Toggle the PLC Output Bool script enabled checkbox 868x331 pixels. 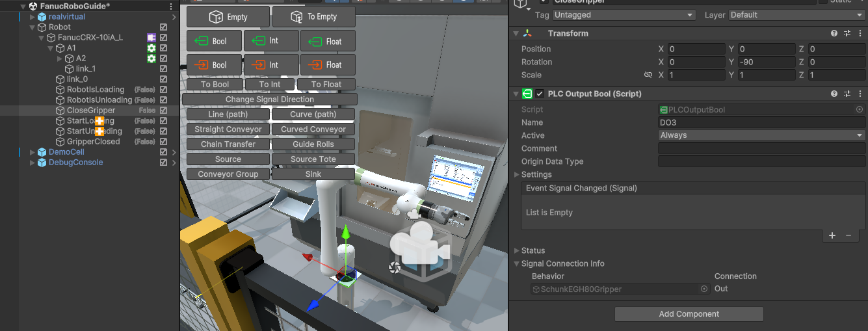(x=540, y=94)
